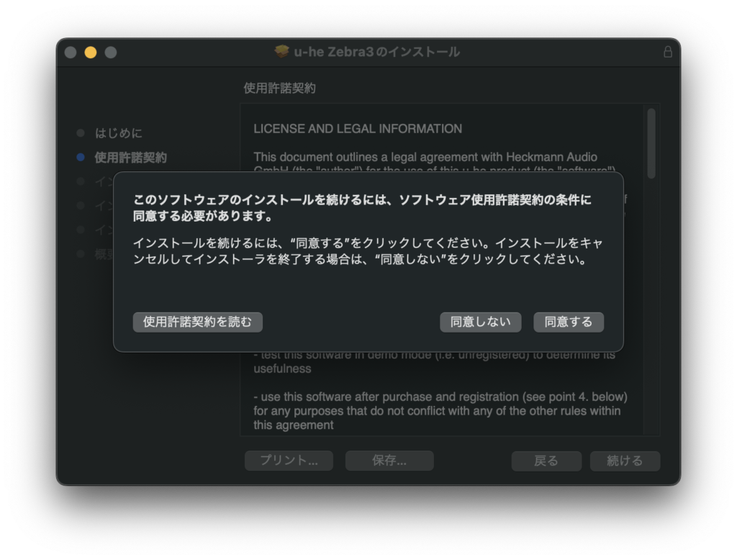
Task: Agree to the license with 同意する
Action: click(568, 322)
